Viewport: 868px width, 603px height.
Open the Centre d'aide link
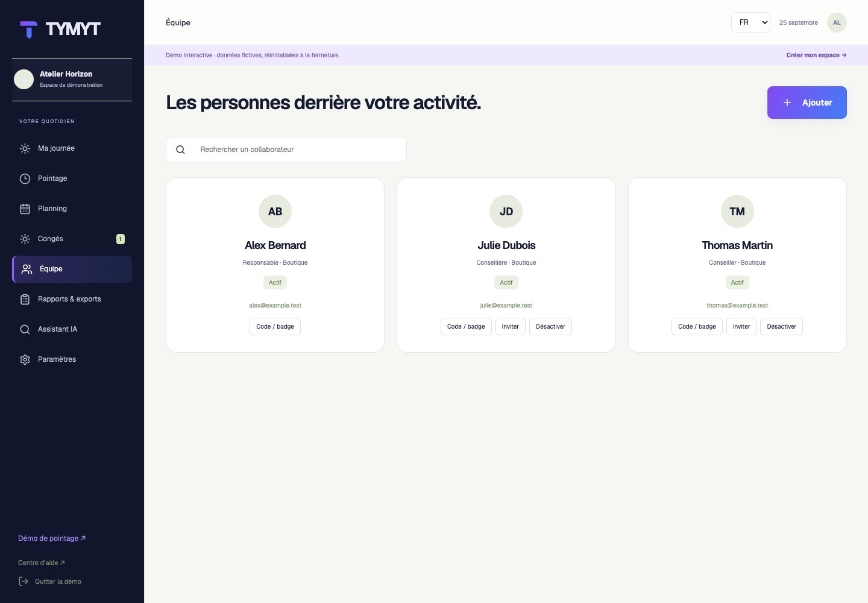pos(42,563)
